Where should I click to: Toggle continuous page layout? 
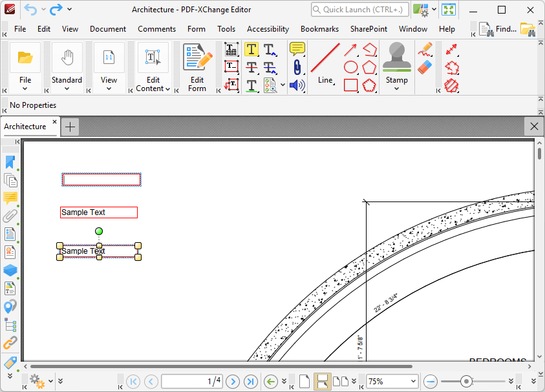(322, 382)
